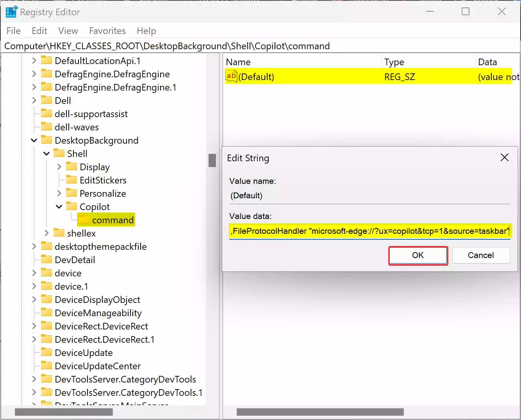Select the DesktopBackground folder icon
Viewport: 521px width, 420px height.
46,140
